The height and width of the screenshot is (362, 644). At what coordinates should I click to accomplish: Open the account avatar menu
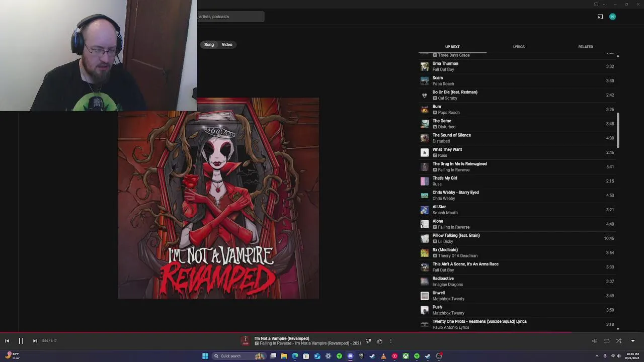[x=612, y=17]
